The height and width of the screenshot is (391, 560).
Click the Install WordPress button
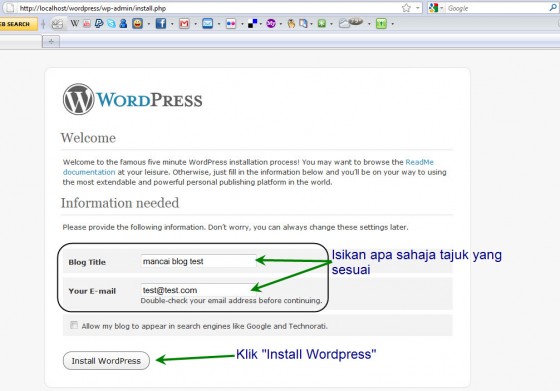106,361
